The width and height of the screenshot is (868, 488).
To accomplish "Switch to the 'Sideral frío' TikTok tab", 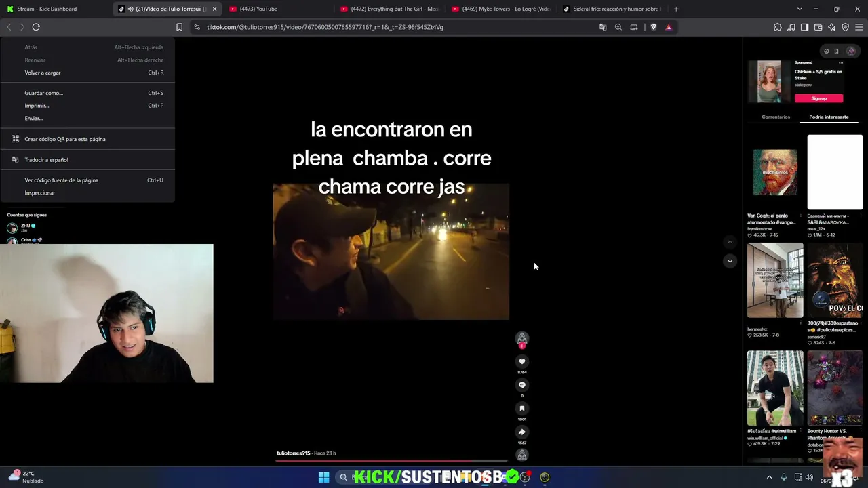I will tap(612, 9).
